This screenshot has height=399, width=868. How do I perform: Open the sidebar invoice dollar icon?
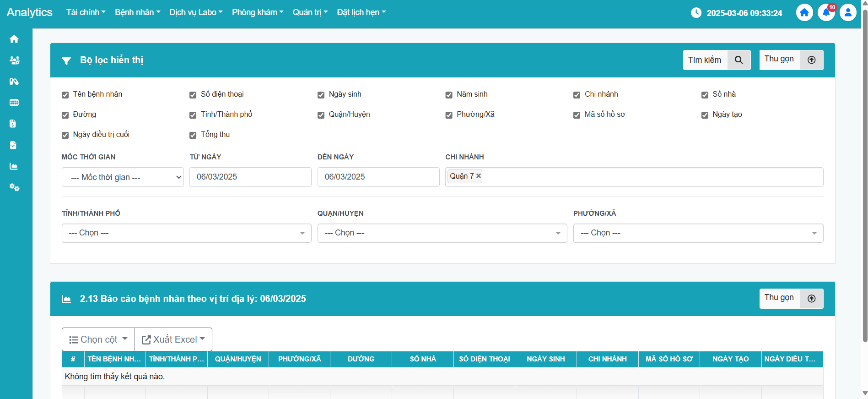click(x=13, y=124)
